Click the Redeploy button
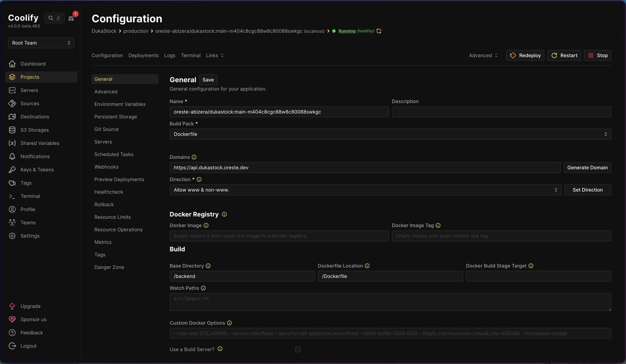 [525, 55]
